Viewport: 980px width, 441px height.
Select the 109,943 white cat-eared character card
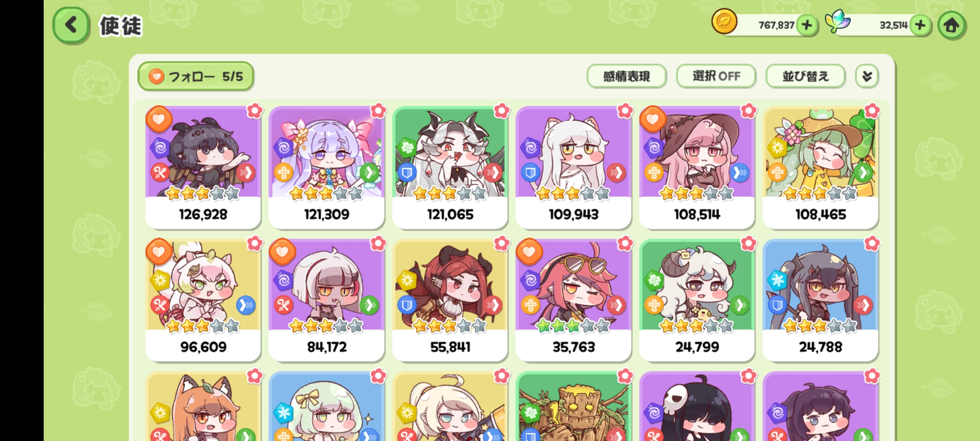573,167
